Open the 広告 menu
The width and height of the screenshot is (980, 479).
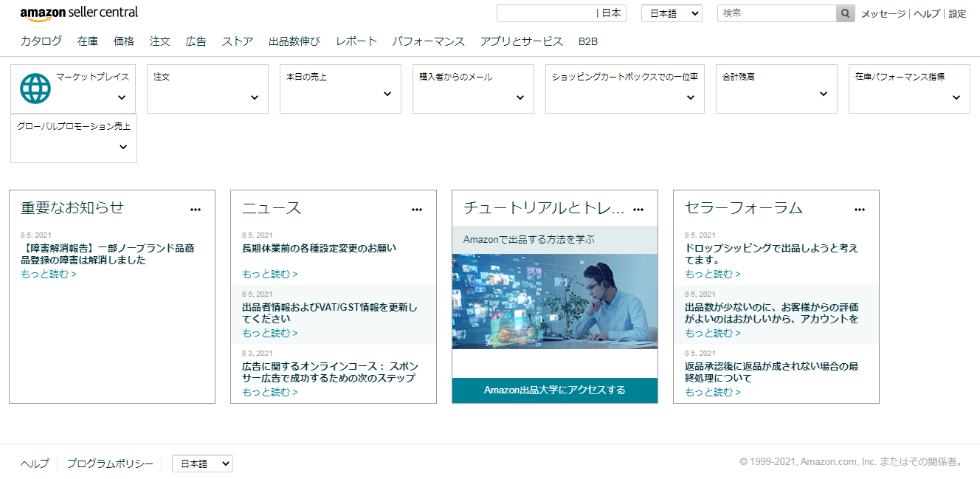click(x=196, y=41)
